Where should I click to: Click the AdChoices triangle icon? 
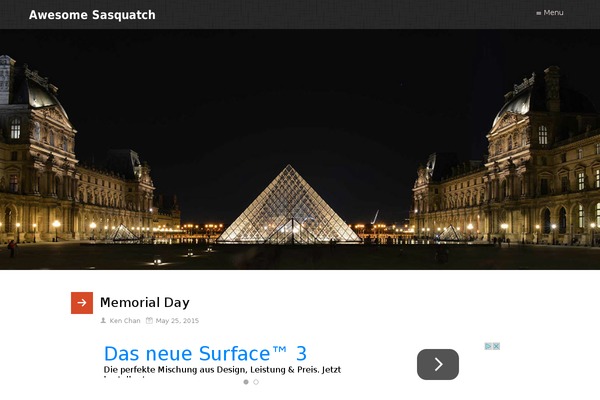click(x=488, y=346)
